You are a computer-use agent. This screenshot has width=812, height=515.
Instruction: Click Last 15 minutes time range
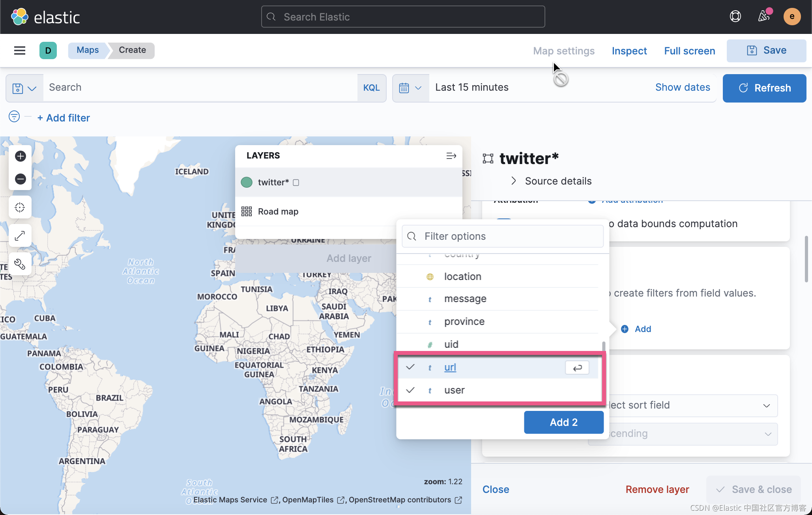point(472,87)
